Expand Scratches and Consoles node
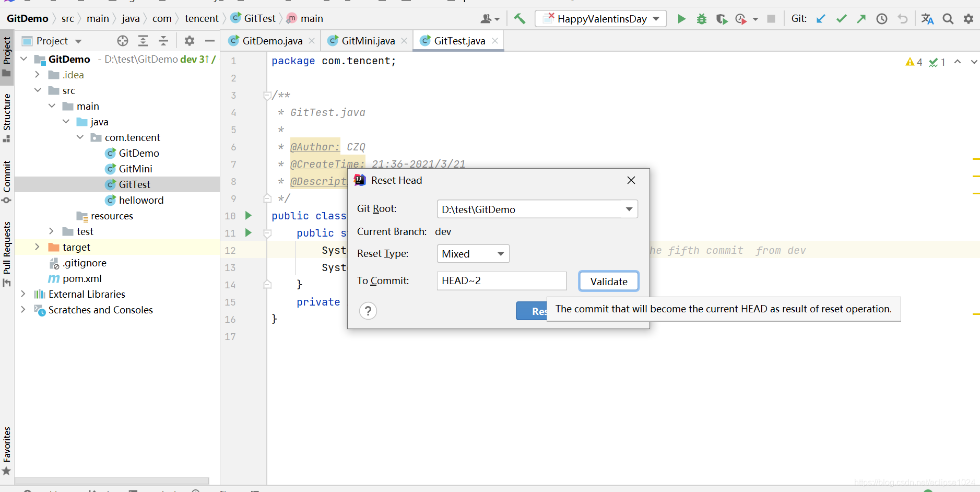The height and width of the screenshot is (492, 980). click(x=23, y=310)
